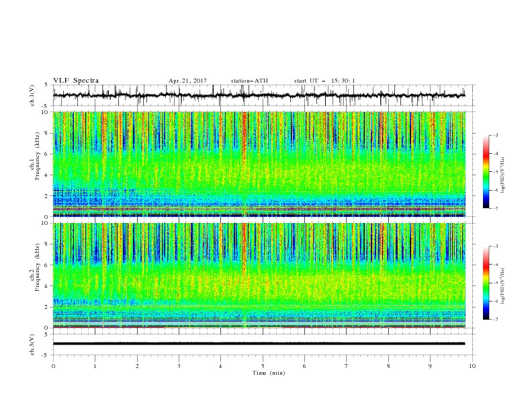Select the date text 'Apr. 21, 2017'
532x411 pixels.
coord(187,81)
